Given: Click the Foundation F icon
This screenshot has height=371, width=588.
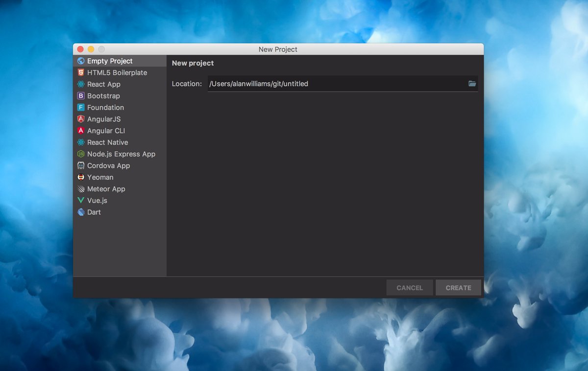Looking at the screenshot, I should 81,108.
